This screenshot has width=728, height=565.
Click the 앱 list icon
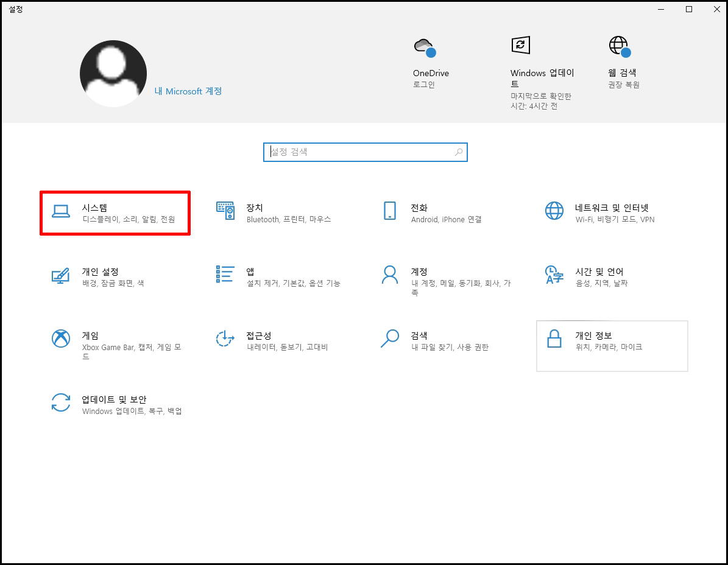tap(225, 274)
